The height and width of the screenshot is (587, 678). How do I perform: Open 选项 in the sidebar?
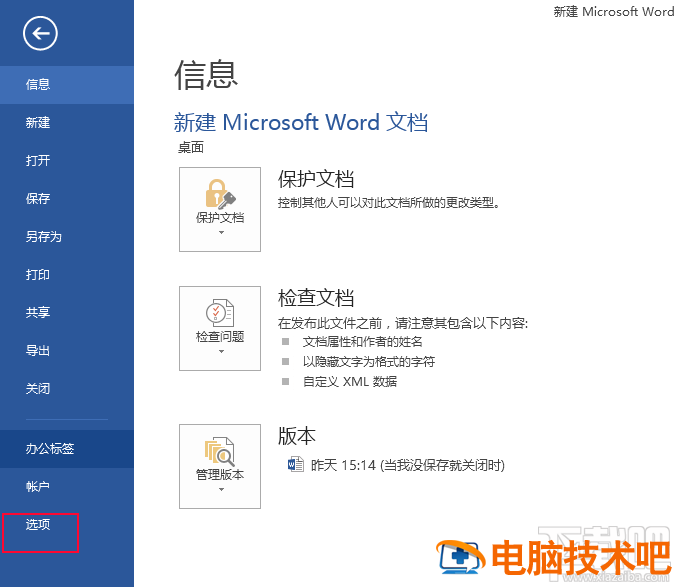pyautogui.click(x=67, y=525)
